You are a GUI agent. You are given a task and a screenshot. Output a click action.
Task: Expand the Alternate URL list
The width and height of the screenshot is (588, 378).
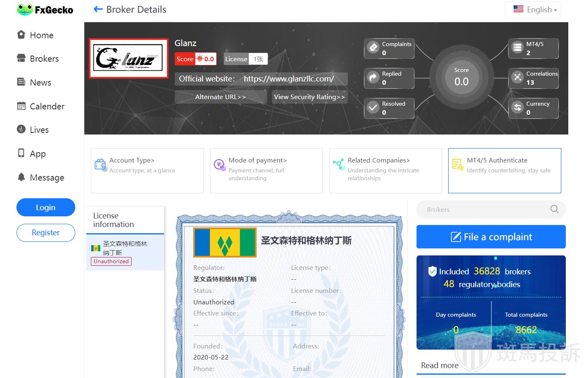(220, 97)
